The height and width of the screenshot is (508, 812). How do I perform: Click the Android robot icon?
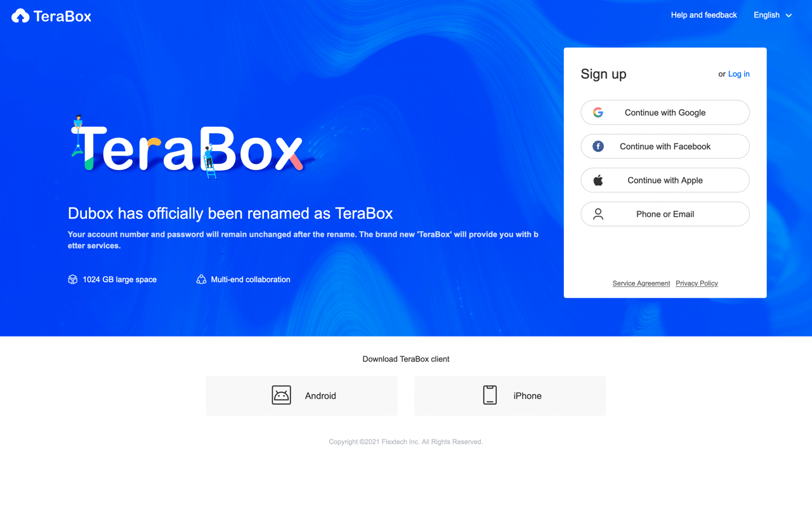point(280,394)
